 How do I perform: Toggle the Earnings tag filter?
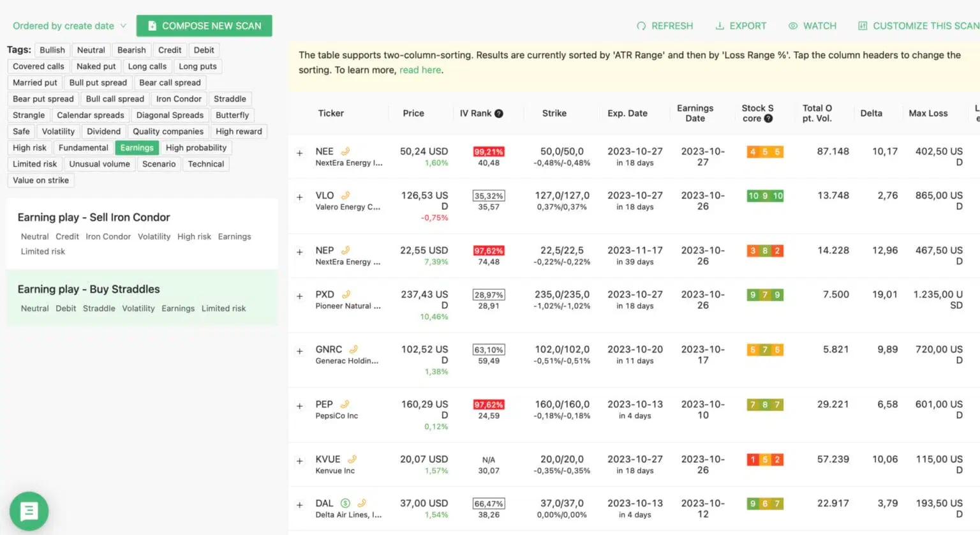point(137,147)
